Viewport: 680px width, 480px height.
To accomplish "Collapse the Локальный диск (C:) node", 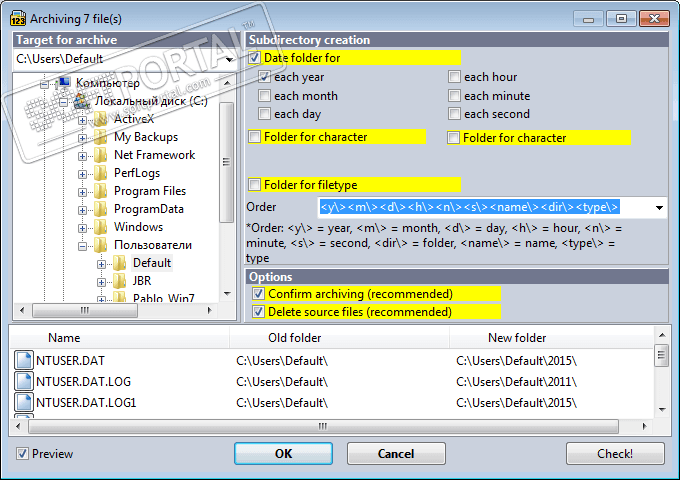I will click(x=63, y=102).
